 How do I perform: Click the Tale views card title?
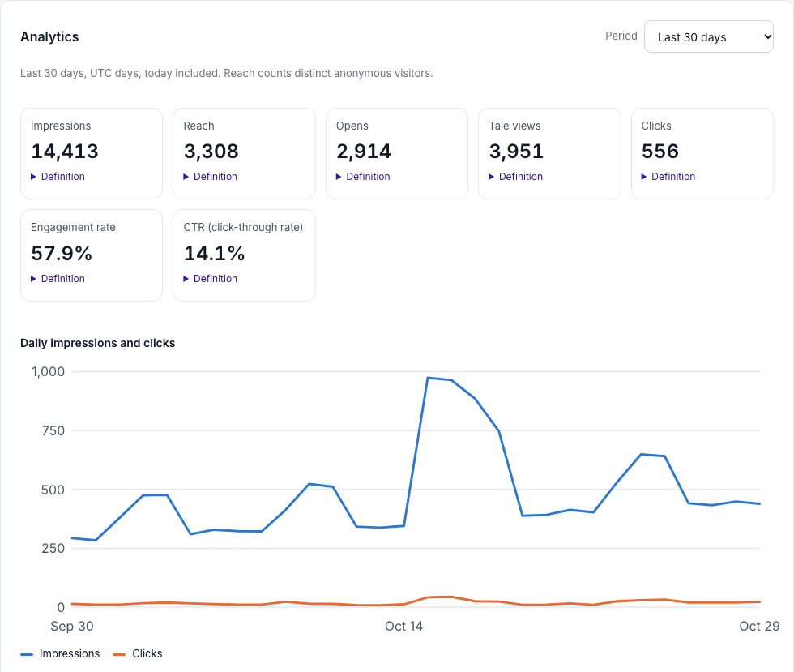[514, 126]
